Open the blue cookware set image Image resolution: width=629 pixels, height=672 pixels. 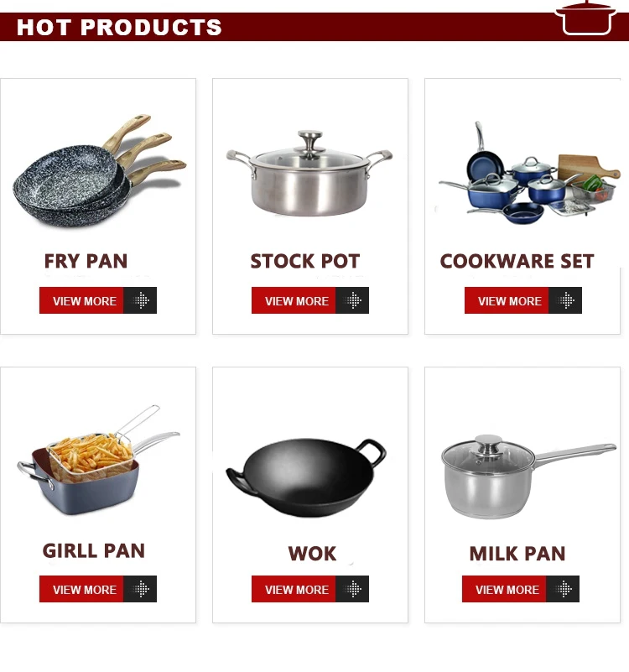pos(529,173)
